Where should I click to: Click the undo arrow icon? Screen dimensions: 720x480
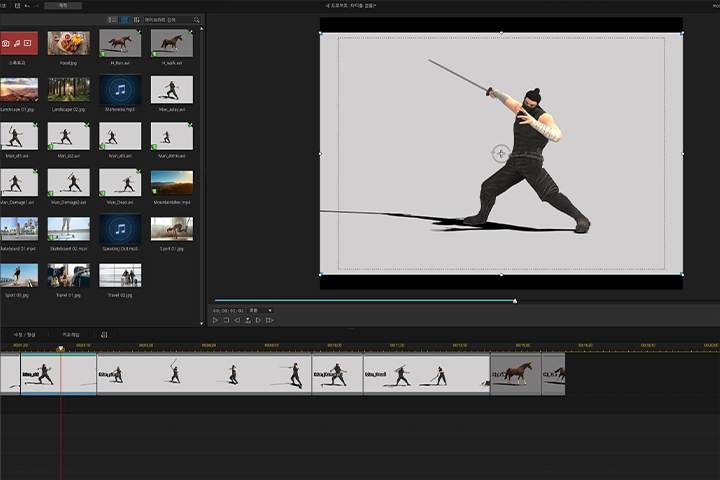27,6
